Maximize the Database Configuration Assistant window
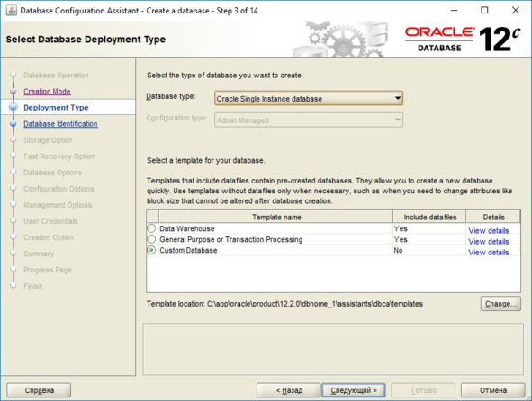Image resolution: width=532 pixels, height=401 pixels. pos(484,11)
